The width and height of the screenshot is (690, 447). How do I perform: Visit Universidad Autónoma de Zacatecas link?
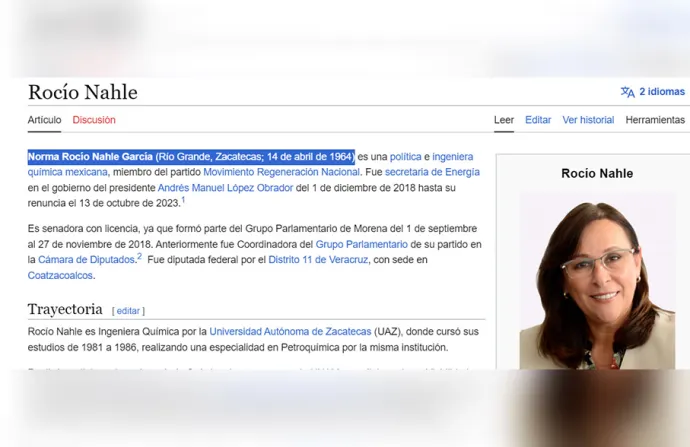coord(290,331)
